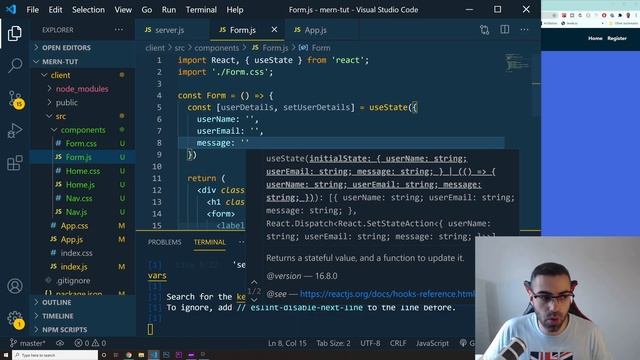
Task: Open the File menu
Action: 32,9
